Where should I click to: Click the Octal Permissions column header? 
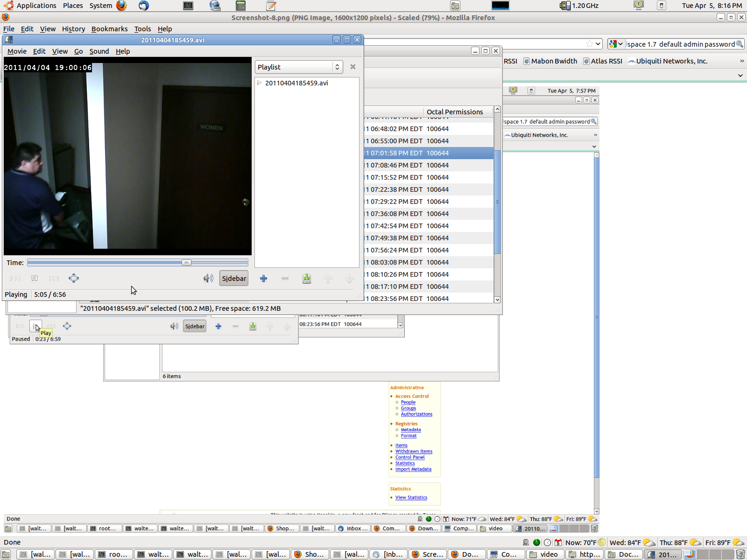[x=454, y=112]
